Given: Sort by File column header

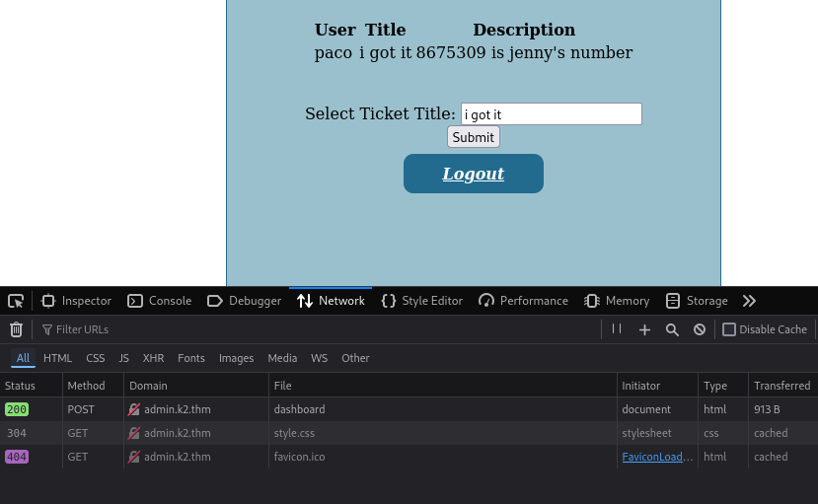Looking at the screenshot, I should tap(443, 386).
